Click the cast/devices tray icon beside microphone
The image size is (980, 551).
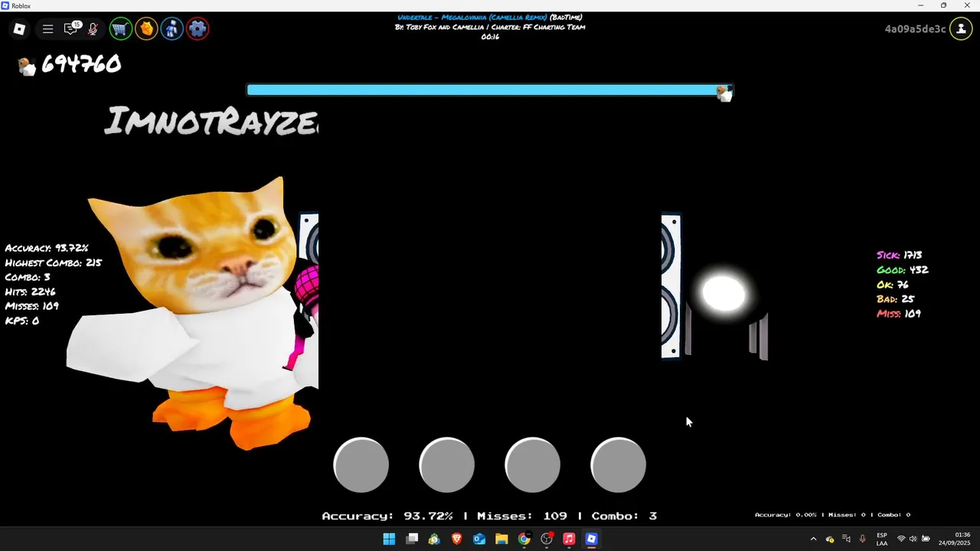(846, 539)
